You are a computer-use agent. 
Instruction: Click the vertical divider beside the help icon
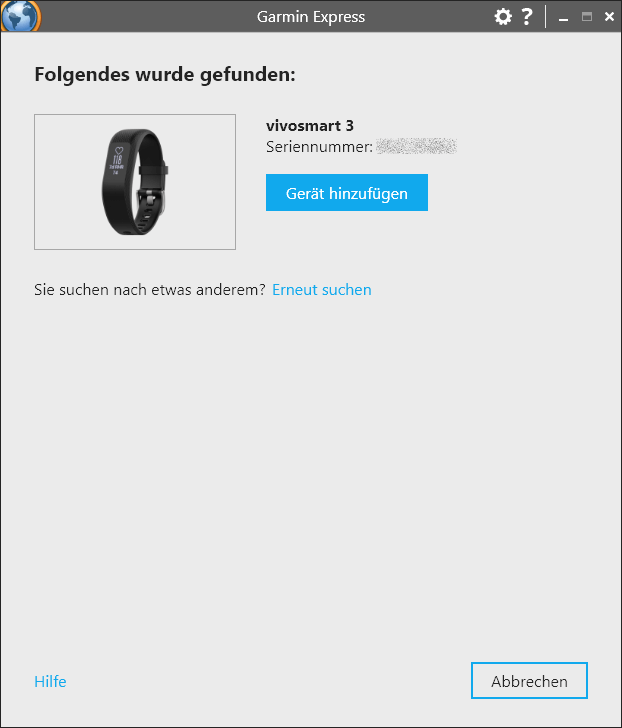point(545,17)
